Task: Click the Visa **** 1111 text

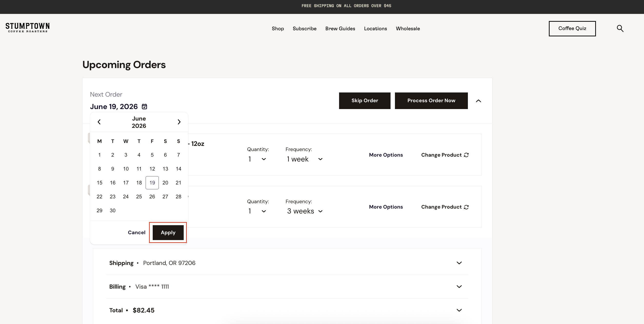Action: (x=152, y=286)
